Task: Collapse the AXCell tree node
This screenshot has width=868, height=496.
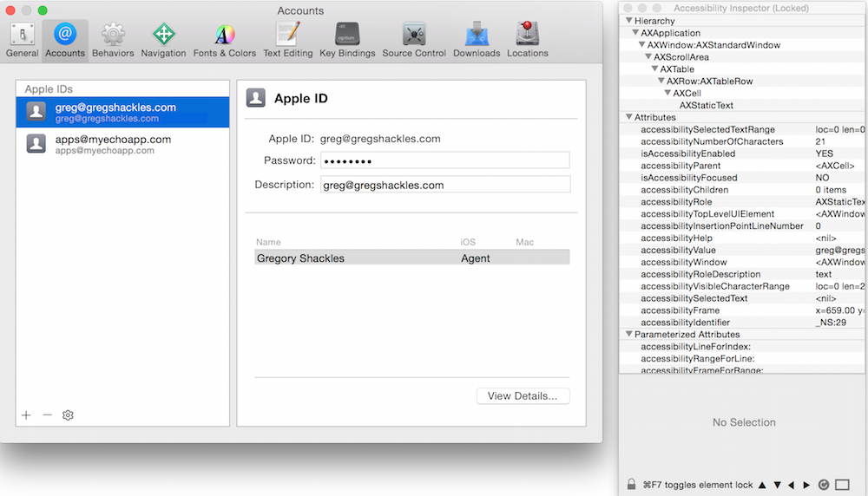Action: pos(667,93)
